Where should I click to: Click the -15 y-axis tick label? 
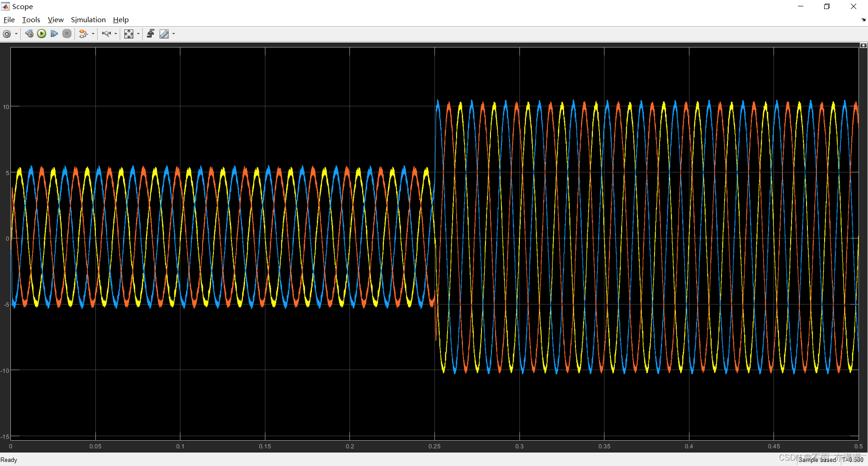[x=5, y=437]
